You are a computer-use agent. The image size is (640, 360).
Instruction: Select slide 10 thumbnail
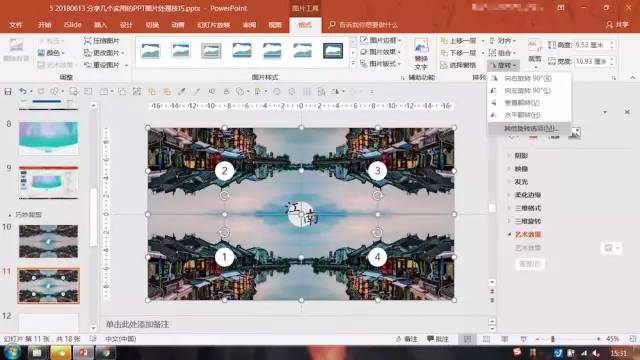coord(48,241)
